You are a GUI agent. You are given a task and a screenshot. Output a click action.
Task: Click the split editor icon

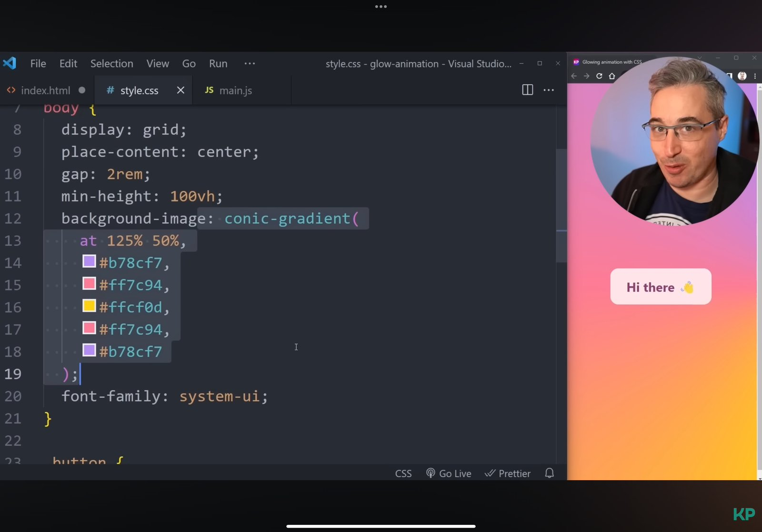click(x=527, y=90)
